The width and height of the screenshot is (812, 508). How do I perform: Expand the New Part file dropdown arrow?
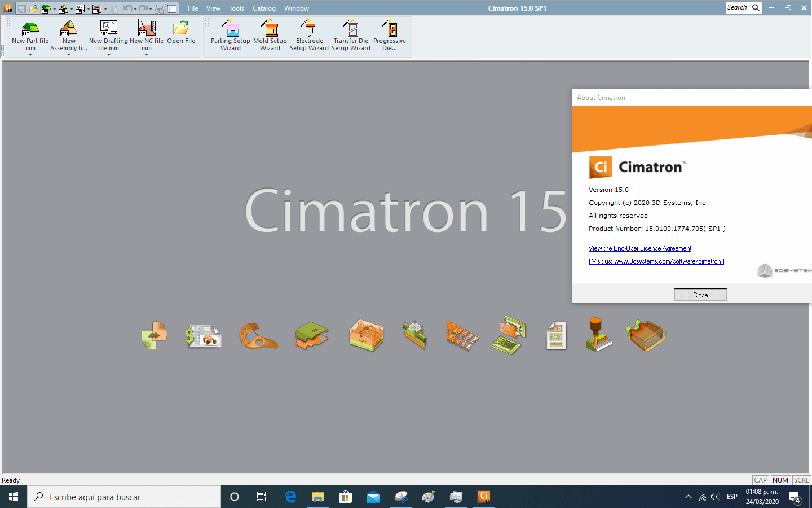click(x=30, y=55)
